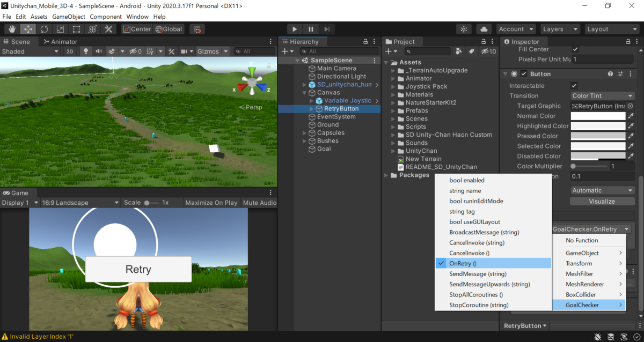Click the Step frame button
This screenshot has height=342, width=644.
[x=327, y=29]
